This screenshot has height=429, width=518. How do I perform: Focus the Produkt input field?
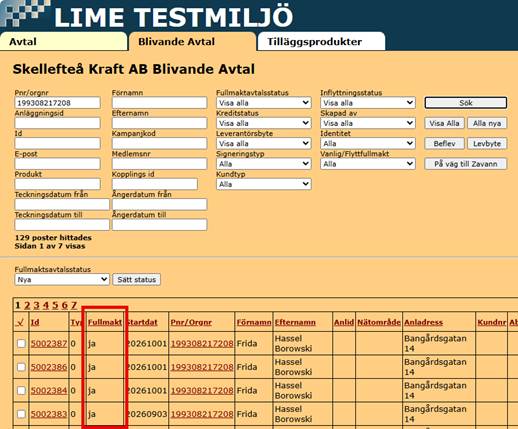(57, 184)
